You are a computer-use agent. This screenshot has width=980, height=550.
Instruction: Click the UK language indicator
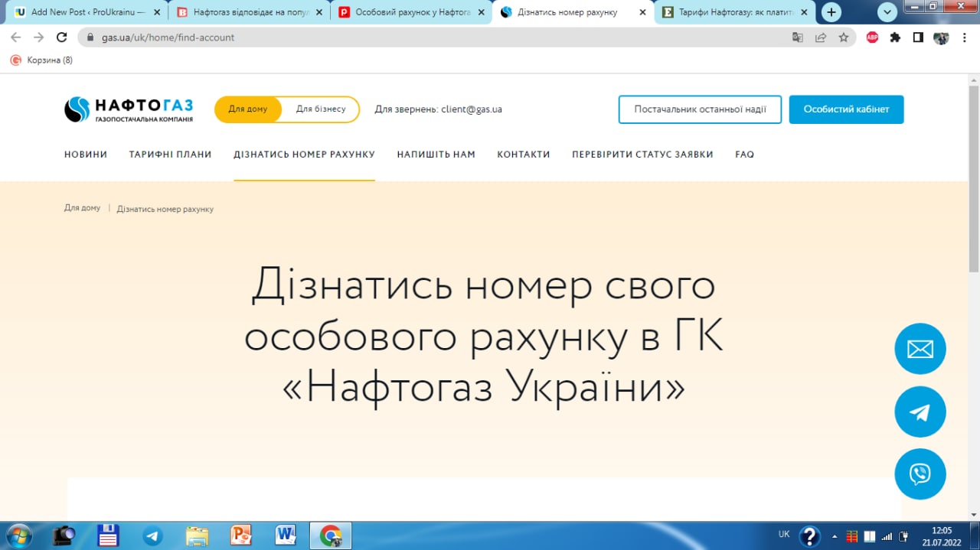coord(784,534)
